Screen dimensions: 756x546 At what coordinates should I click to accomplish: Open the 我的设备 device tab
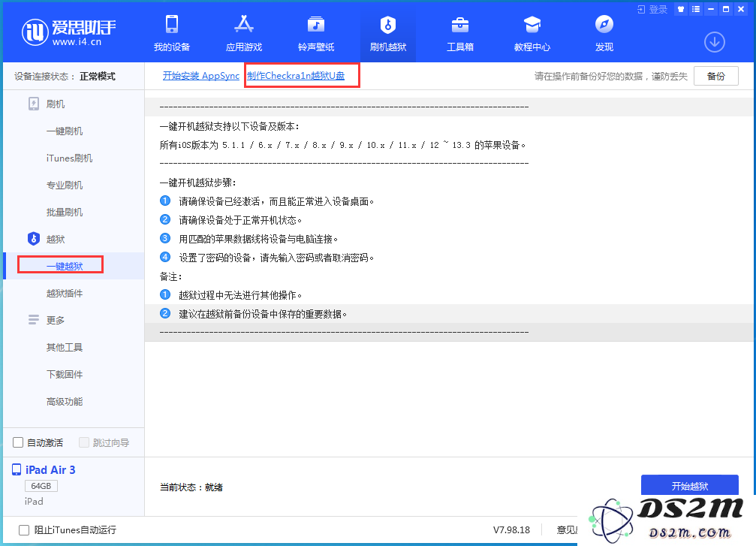tap(172, 33)
